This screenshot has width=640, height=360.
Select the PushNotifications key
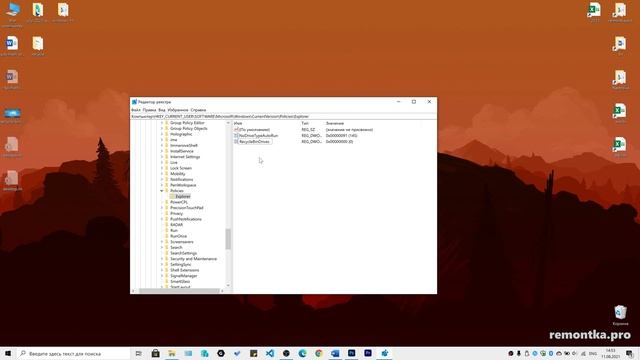[x=186, y=219]
